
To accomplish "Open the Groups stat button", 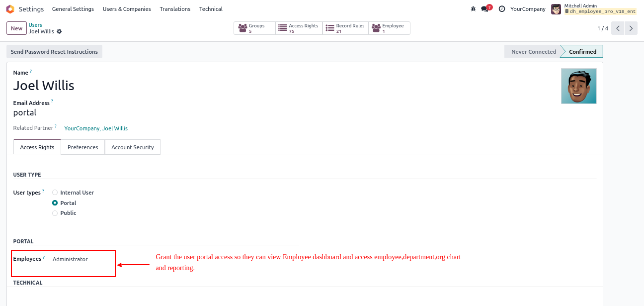I will pyautogui.click(x=254, y=28).
